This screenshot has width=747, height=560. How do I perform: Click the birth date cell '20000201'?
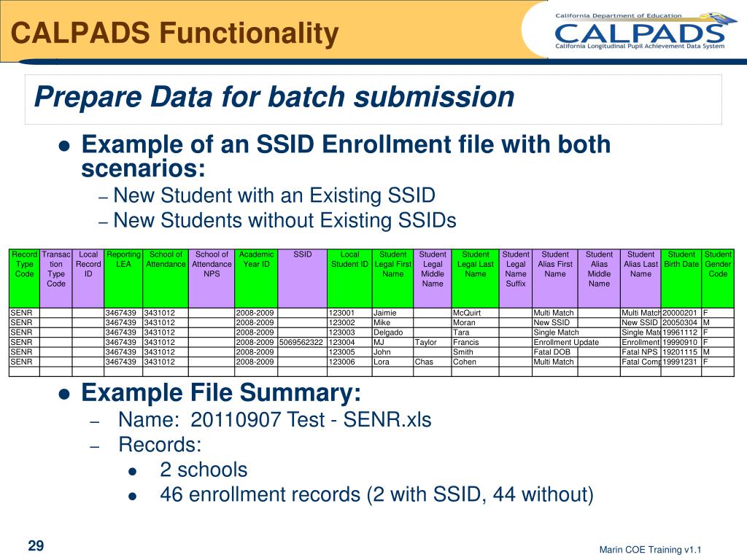click(x=680, y=313)
